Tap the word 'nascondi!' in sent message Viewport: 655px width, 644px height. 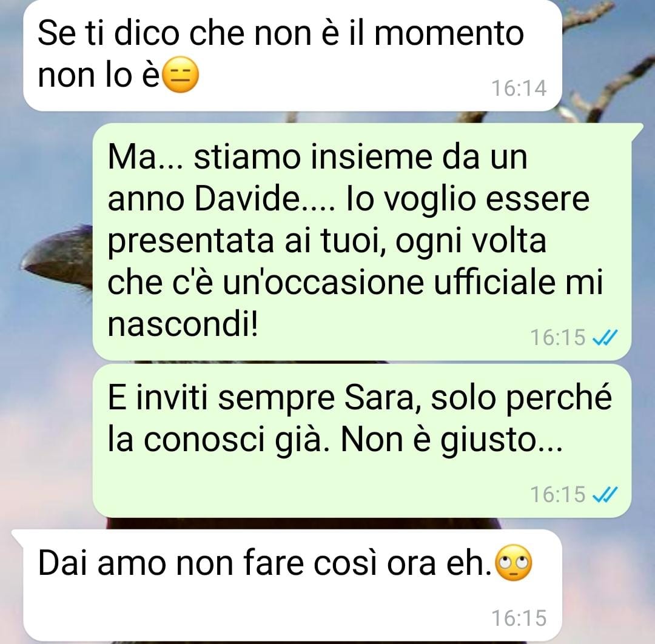pyautogui.click(x=183, y=324)
